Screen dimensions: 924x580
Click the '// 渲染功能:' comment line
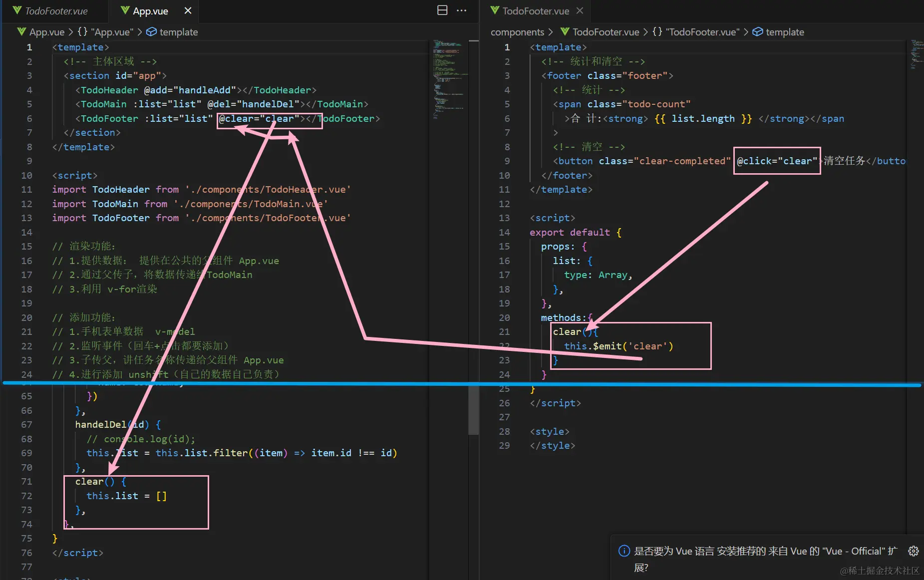click(84, 247)
